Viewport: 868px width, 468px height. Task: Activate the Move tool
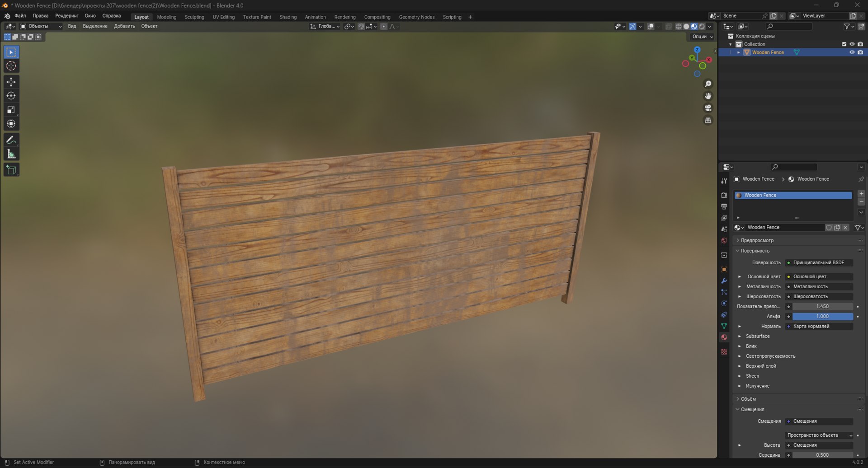click(11, 82)
